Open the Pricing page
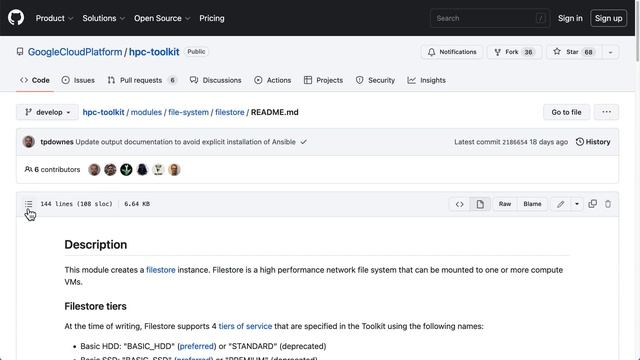 click(211, 18)
